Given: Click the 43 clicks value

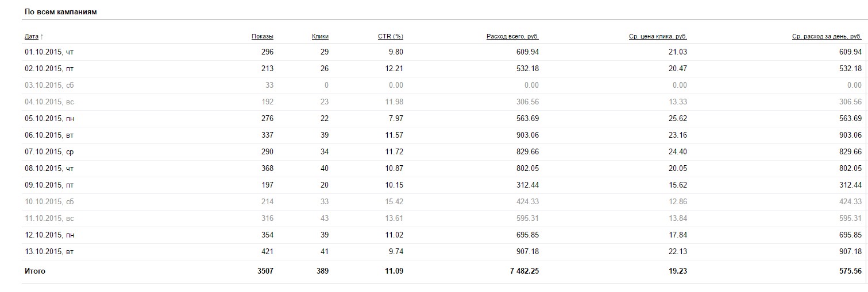Looking at the screenshot, I should 324,219.
